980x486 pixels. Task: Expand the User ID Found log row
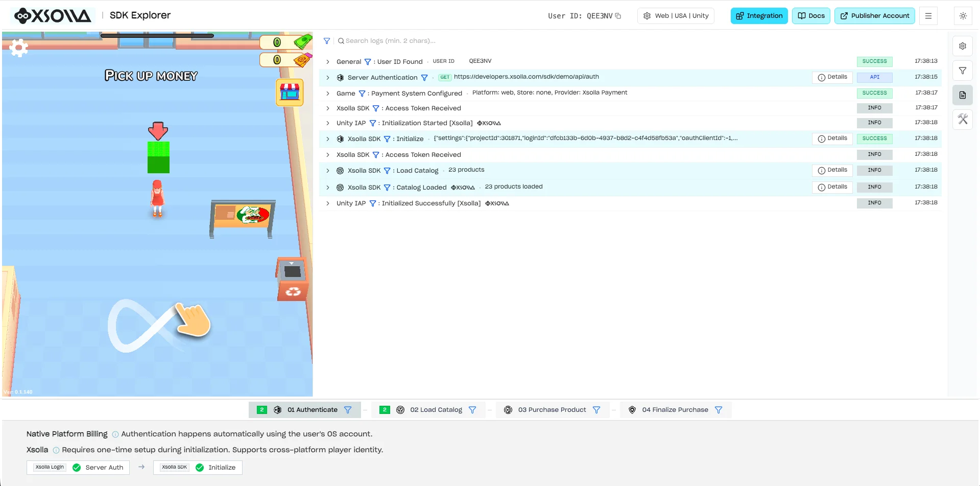coord(328,62)
